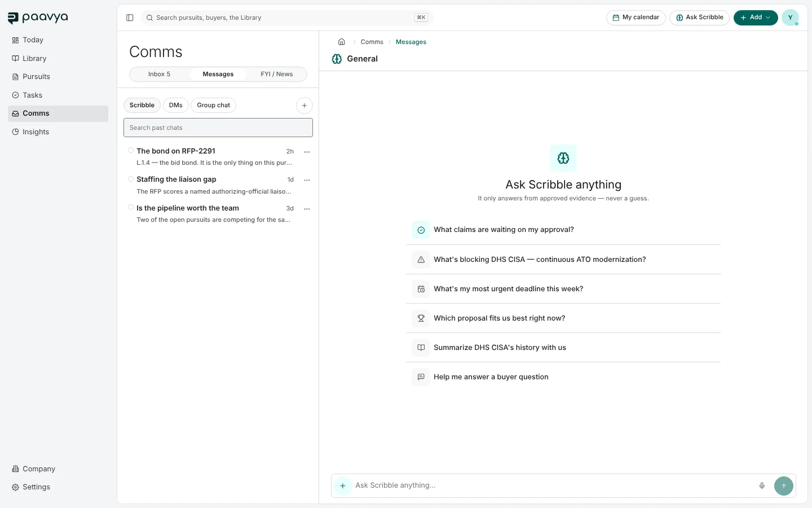Viewport: 812px width, 508px height.
Task: Ask what's blocking DHS CISA modernization
Action: click(x=563, y=260)
